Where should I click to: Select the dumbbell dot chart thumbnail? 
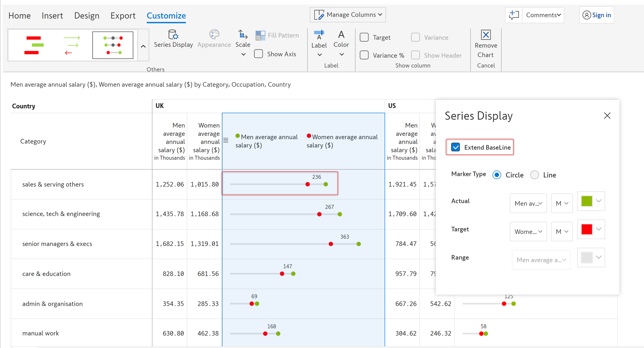(x=113, y=45)
